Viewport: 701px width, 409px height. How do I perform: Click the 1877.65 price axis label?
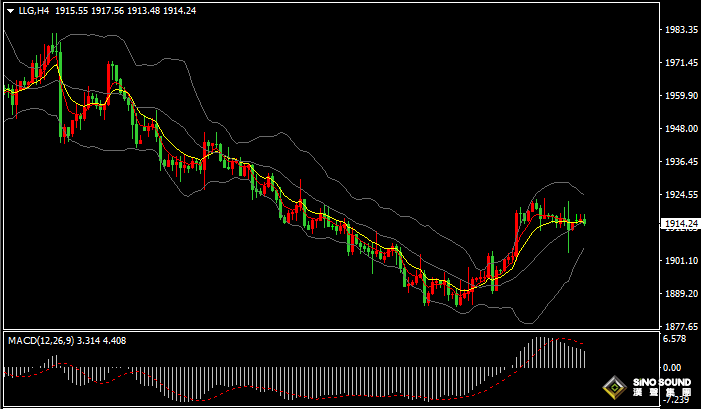click(x=680, y=326)
